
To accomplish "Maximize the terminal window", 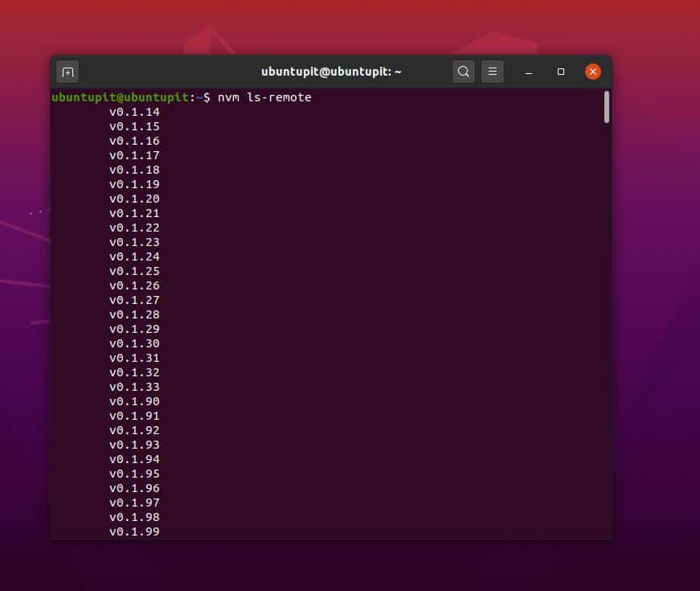I will (x=561, y=72).
